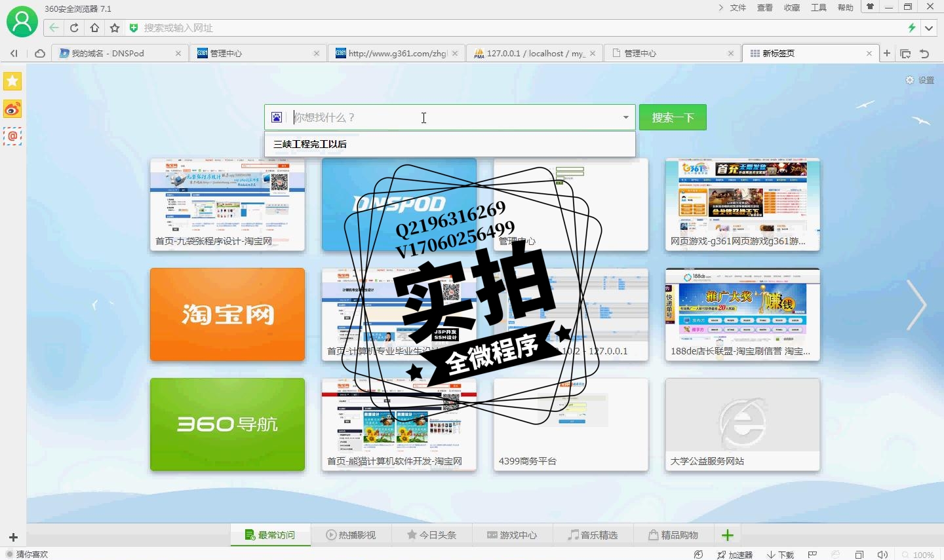The image size is (944, 560).
Task: Open the 首页-九袋张程序设计-淘宝网 thumbnail
Action: [x=227, y=204]
